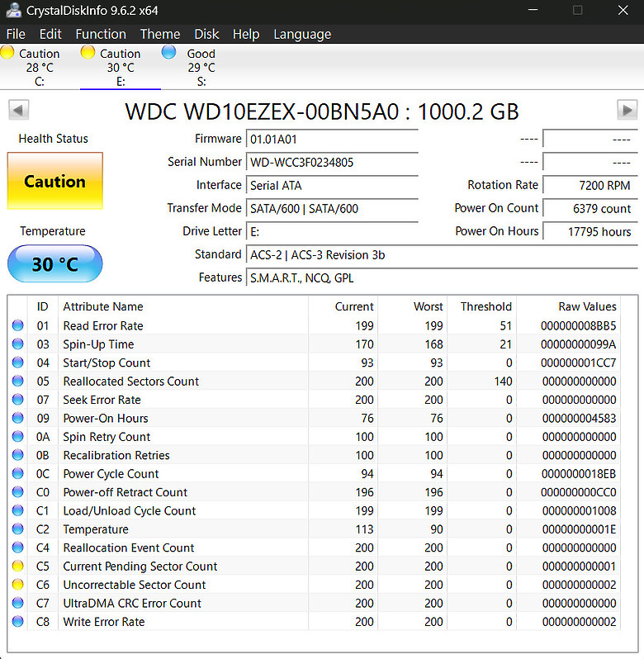
Task: Click status orb for Seek Error Rate
Action: (17, 399)
